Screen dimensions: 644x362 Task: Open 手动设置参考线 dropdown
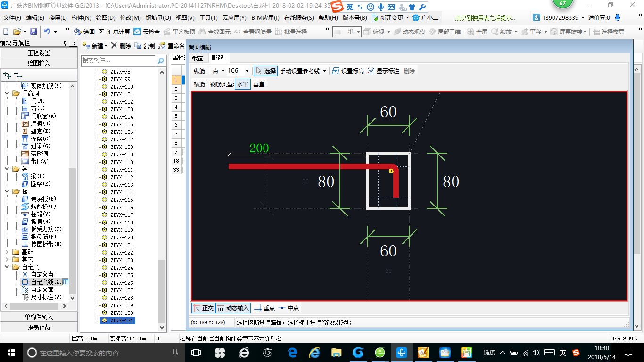[x=324, y=71]
